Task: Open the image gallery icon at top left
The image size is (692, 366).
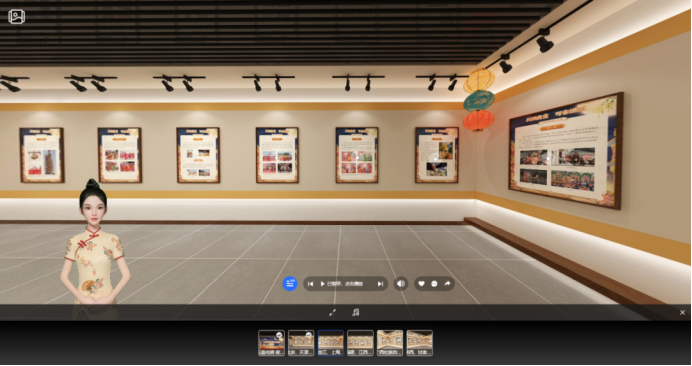Action: click(x=16, y=17)
